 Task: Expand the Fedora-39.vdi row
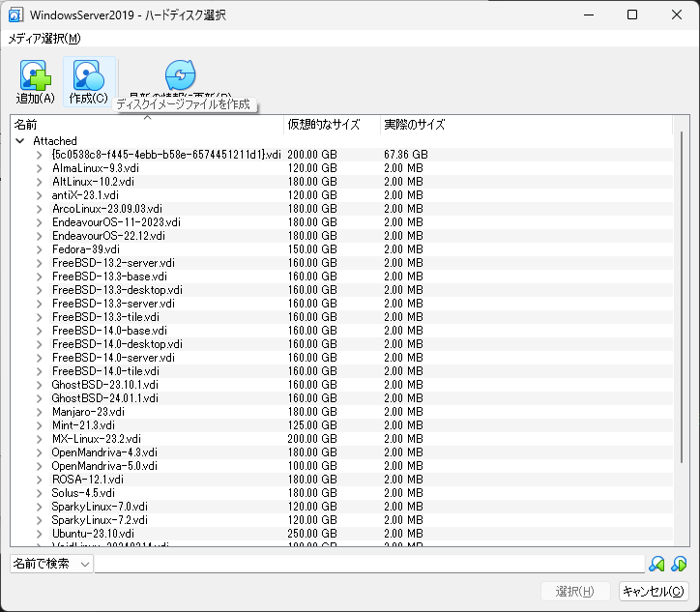pyautogui.click(x=40, y=249)
